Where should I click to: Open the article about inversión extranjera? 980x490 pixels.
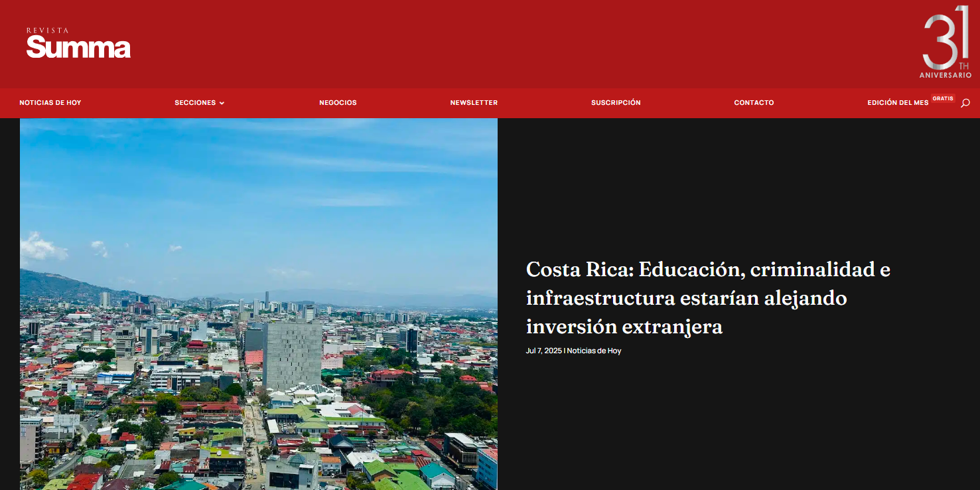[707, 297]
